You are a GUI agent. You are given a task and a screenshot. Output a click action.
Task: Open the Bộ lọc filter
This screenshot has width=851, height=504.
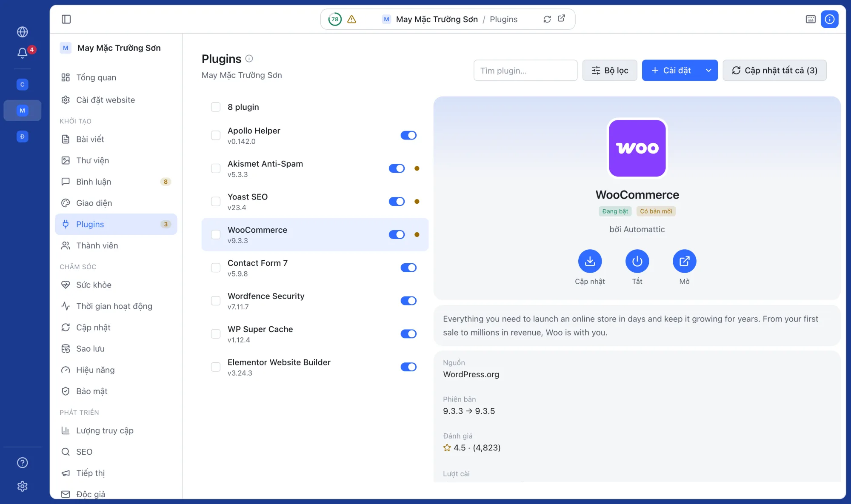point(609,70)
